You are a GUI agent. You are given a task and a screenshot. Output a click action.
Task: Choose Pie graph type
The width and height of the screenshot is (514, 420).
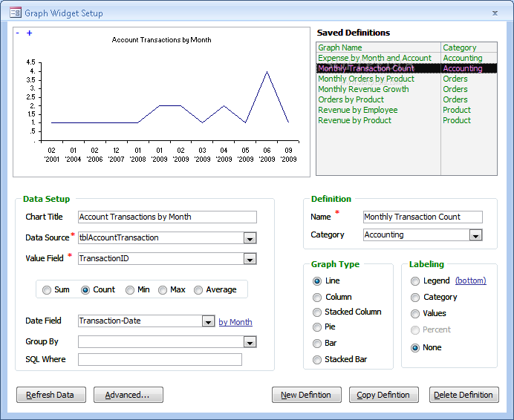[x=317, y=327]
